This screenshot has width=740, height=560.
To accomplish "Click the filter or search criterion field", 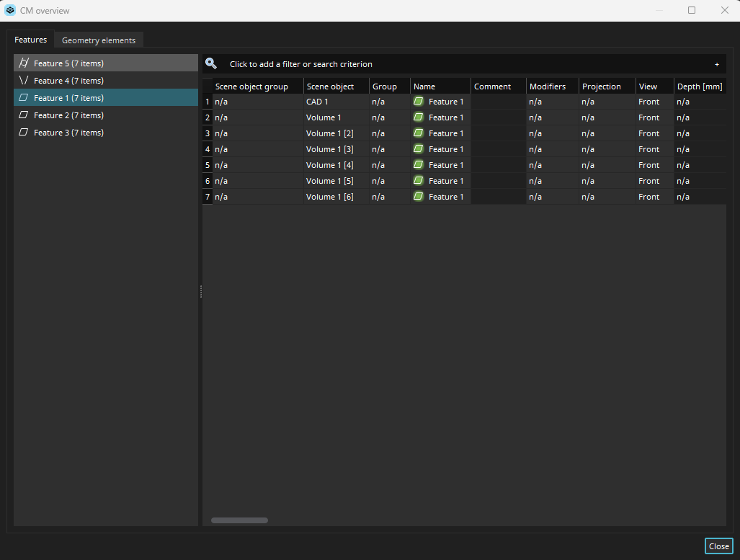I will coord(461,64).
